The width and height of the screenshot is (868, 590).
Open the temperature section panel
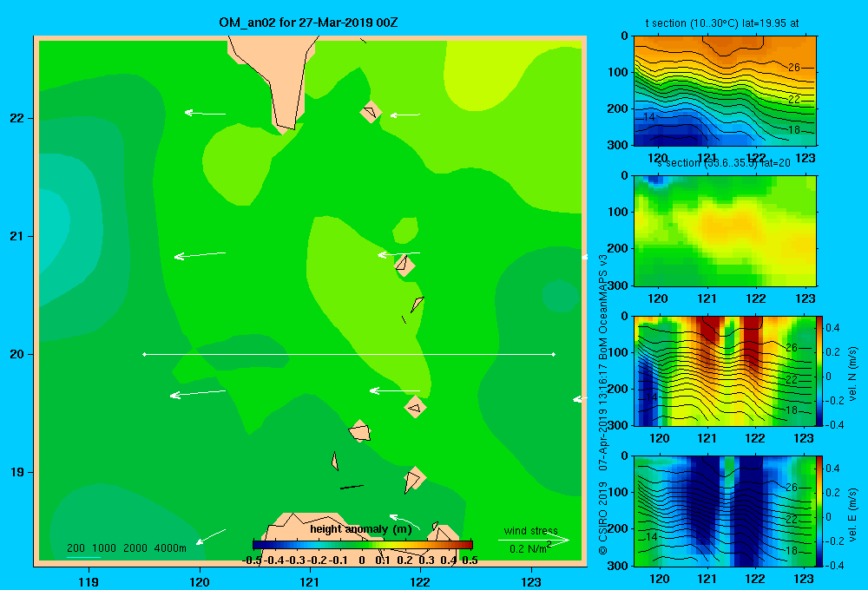click(x=725, y=91)
